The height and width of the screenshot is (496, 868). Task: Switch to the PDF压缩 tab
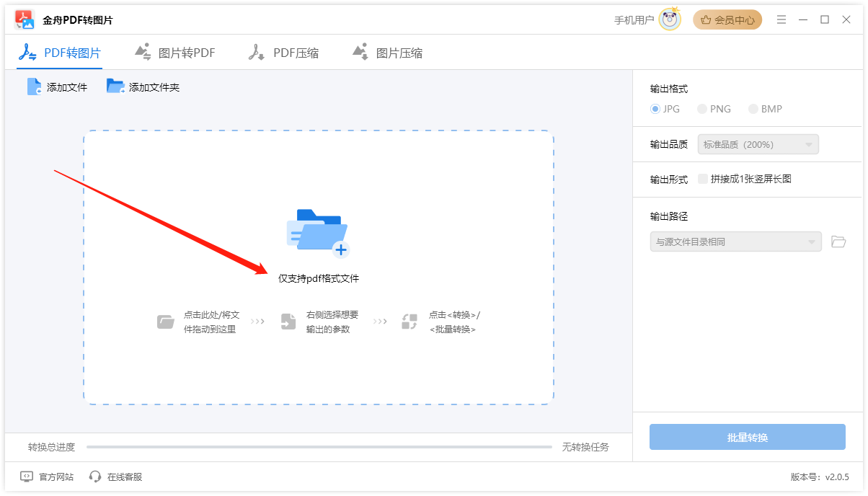click(x=283, y=53)
